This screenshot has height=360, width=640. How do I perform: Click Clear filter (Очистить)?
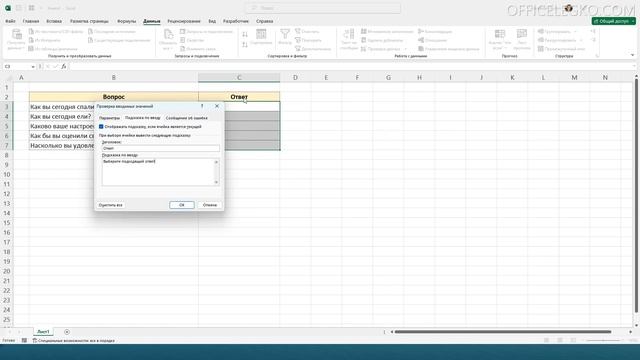307,31
